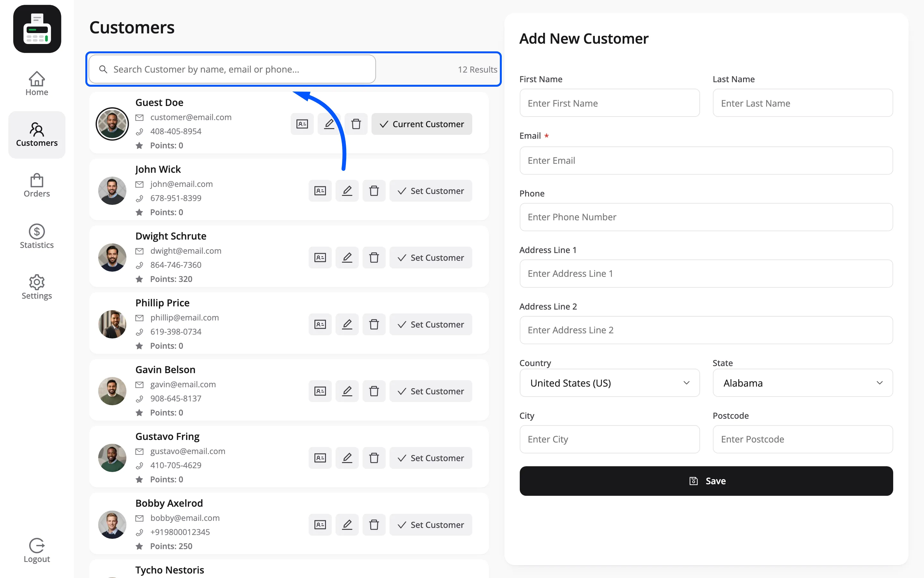Delete Guest Doe with trash icon
924x578 pixels.
point(356,124)
